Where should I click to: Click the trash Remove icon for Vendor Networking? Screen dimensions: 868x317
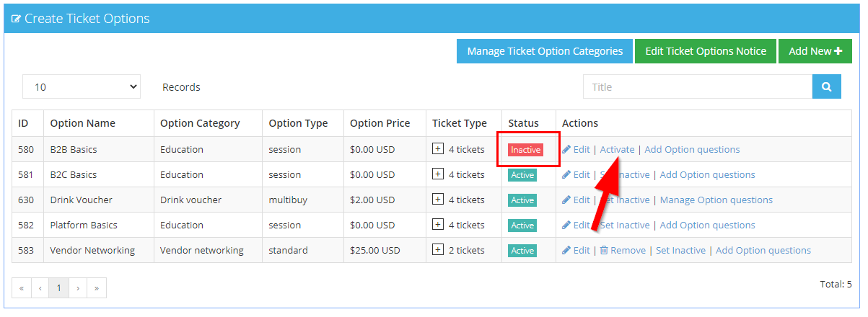click(x=604, y=251)
